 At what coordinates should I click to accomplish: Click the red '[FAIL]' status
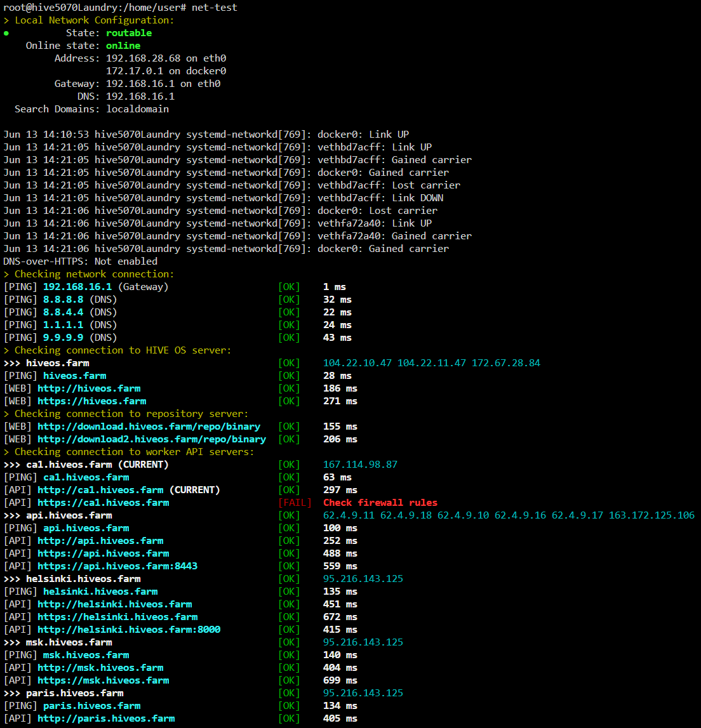pyautogui.click(x=295, y=502)
